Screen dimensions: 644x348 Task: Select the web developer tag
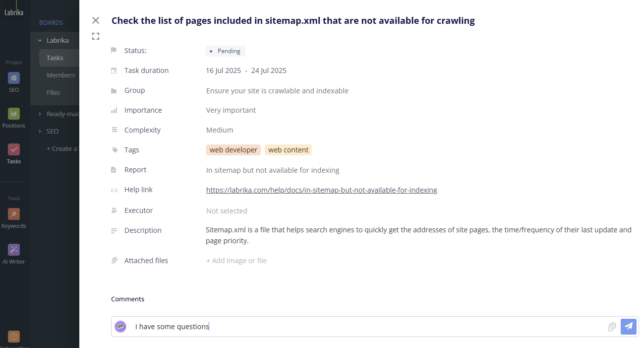point(234,150)
